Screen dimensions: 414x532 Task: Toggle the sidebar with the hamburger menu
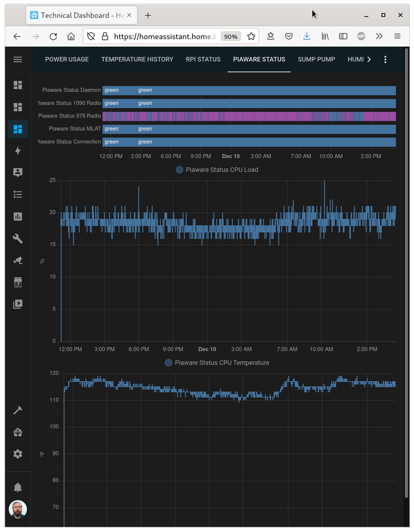[x=18, y=59]
